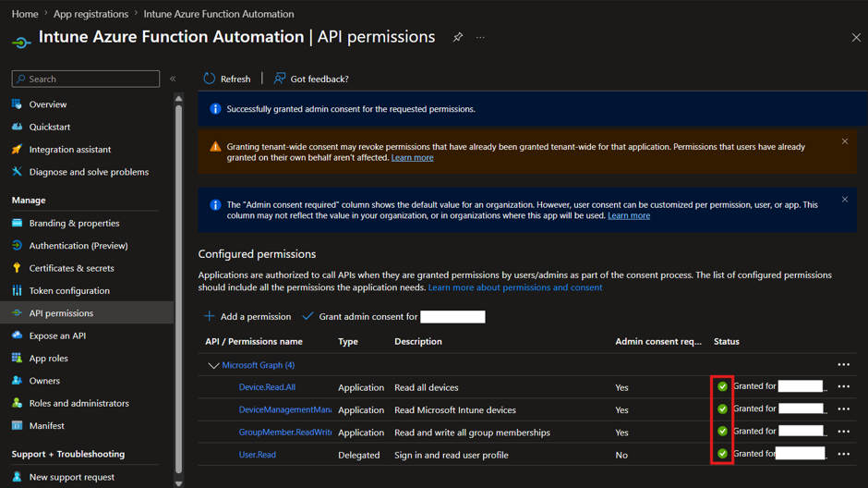
Task: Click the granted checkmark for Read Microsoft Intune devices
Action: (x=722, y=409)
